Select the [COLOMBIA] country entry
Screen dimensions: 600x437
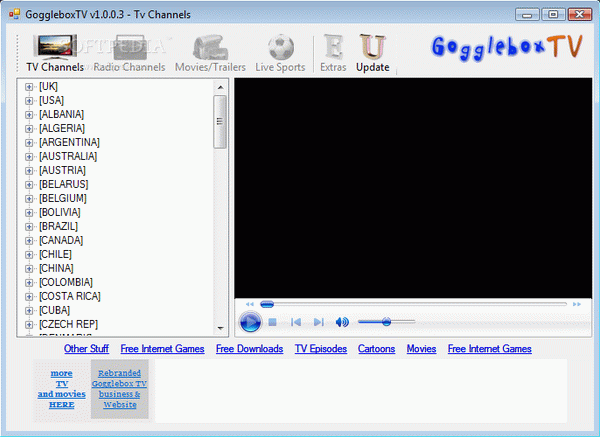pyautogui.click(x=66, y=282)
